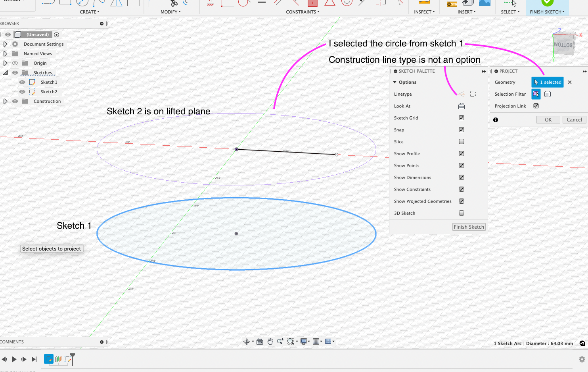The width and height of the screenshot is (588, 372).
Task: Click Look At icon in Sketch Palette
Action: pyautogui.click(x=462, y=106)
